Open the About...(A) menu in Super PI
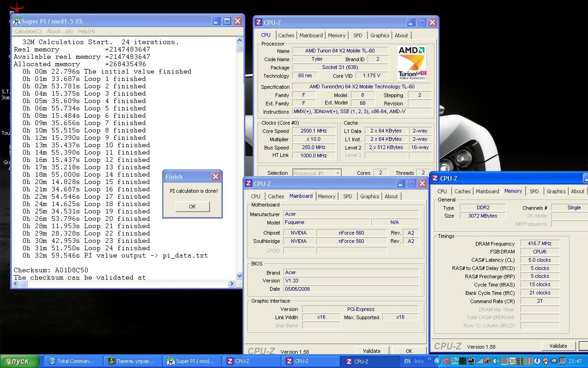 pos(60,31)
